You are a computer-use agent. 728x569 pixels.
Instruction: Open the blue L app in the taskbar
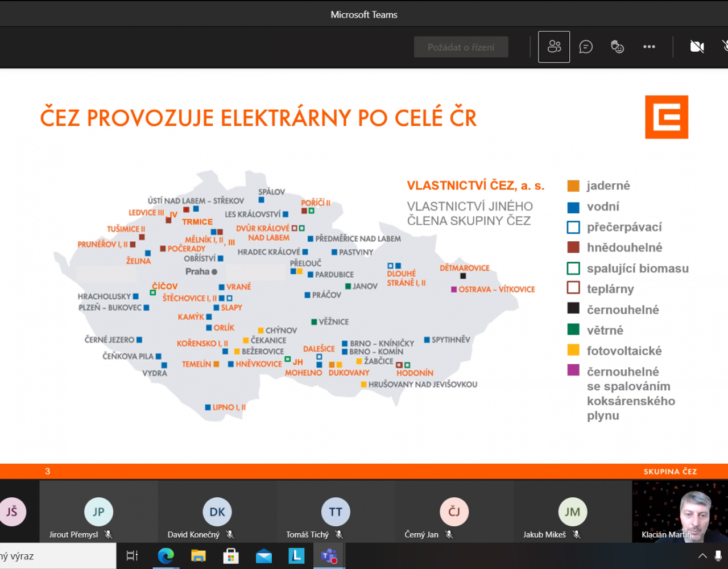coord(296,556)
